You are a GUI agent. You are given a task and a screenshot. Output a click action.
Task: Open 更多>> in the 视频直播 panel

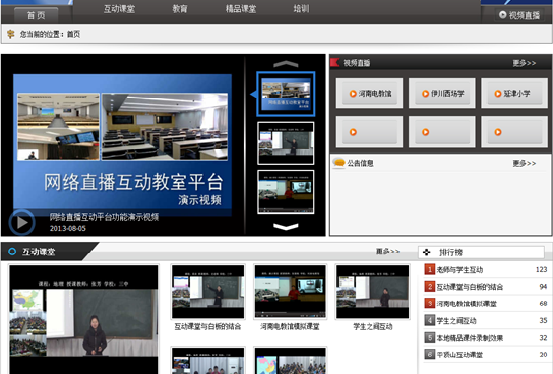pyautogui.click(x=524, y=63)
